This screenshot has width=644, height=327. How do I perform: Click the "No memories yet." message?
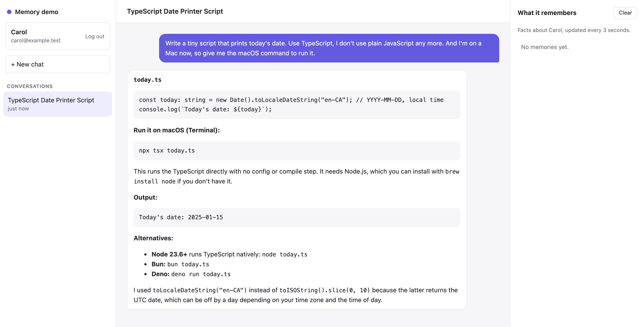545,47
